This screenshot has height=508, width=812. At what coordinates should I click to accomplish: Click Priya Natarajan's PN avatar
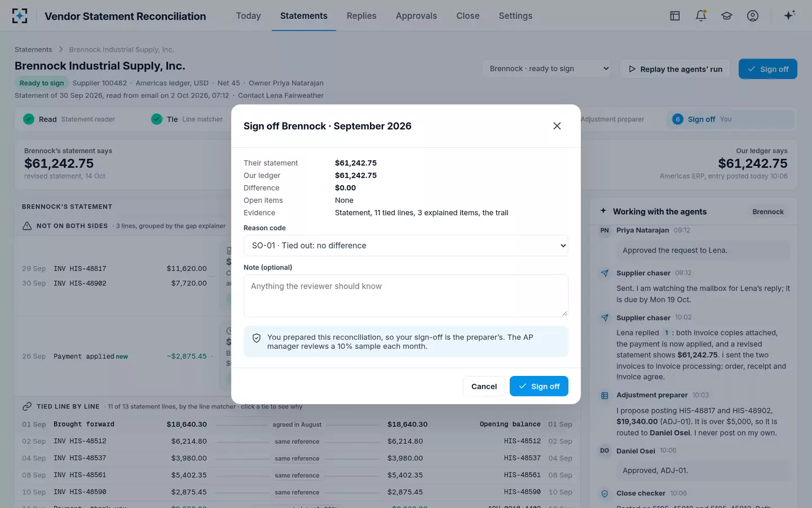tap(604, 230)
